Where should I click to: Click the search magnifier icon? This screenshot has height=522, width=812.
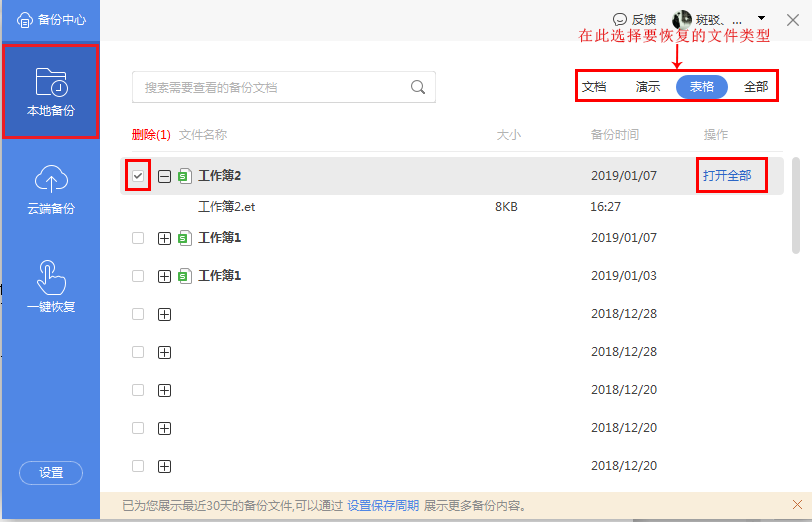pos(418,87)
